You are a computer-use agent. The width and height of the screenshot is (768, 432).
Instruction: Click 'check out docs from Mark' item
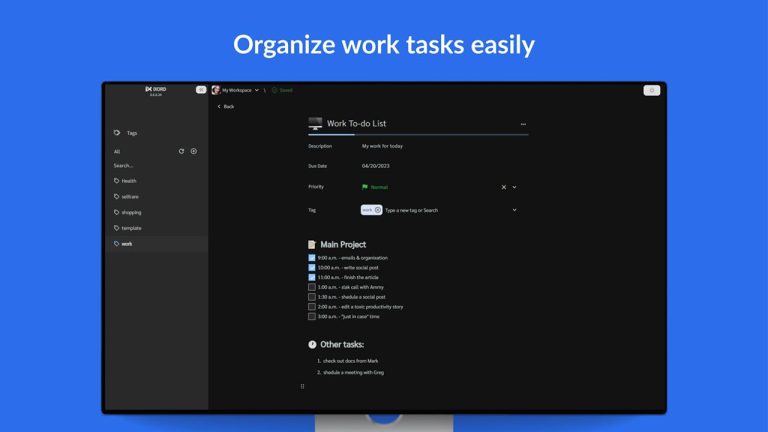[351, 361]
